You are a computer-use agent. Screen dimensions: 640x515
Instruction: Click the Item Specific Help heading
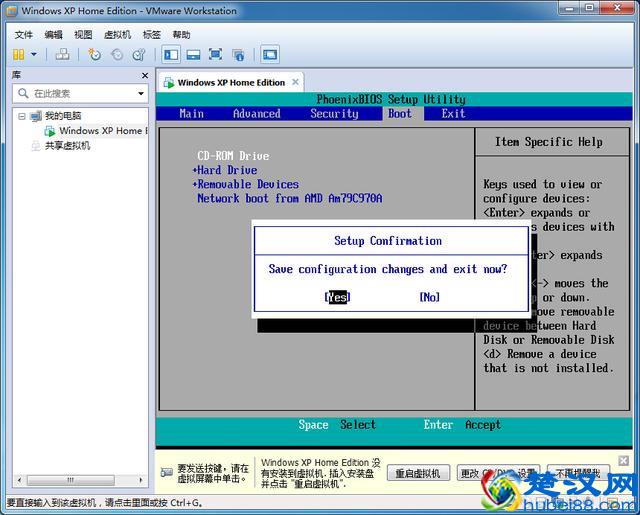click(549, 142)
